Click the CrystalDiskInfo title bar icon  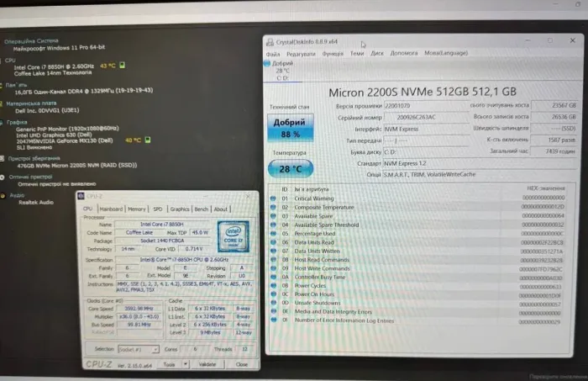pyautogui.click(x=270, y=42)
